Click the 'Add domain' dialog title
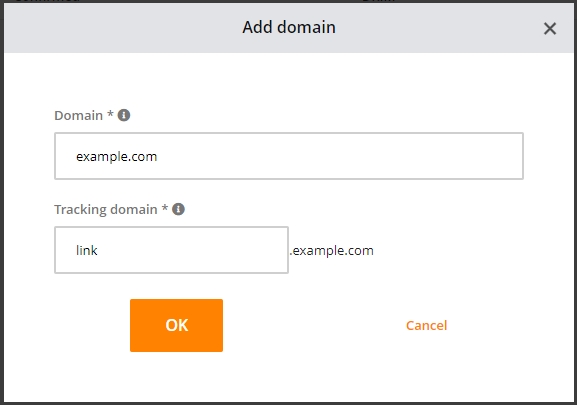This screenshot has width=577, height=405. pyautogui.click(x=289, y=27)
